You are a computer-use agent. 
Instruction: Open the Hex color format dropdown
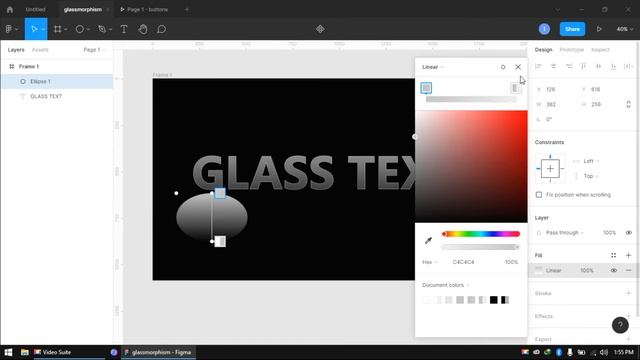(x=429, y=262)
